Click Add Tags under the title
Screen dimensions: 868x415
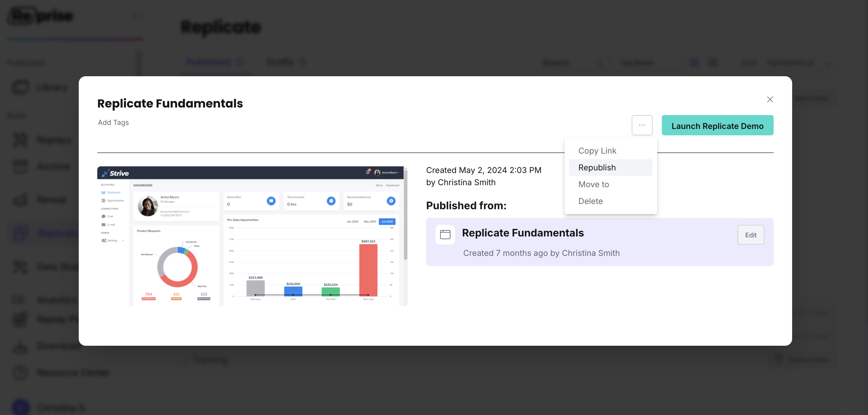click(x=113, y=123)
